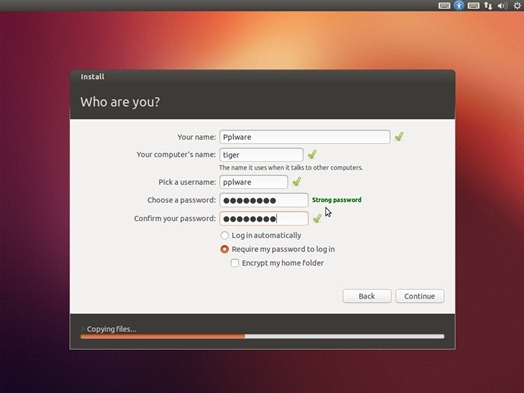Click the green checkmark beside username field

pos(297,181)
